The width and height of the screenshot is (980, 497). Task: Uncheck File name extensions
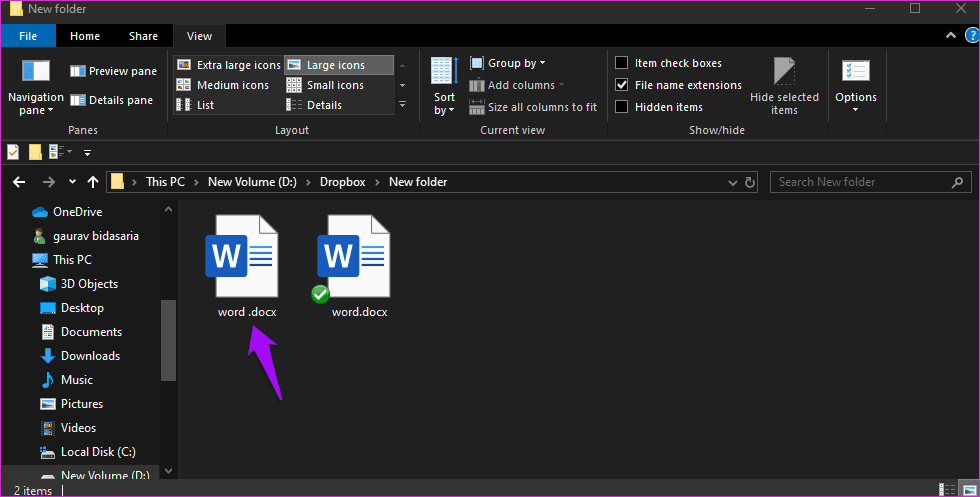(x=678, y=85)
